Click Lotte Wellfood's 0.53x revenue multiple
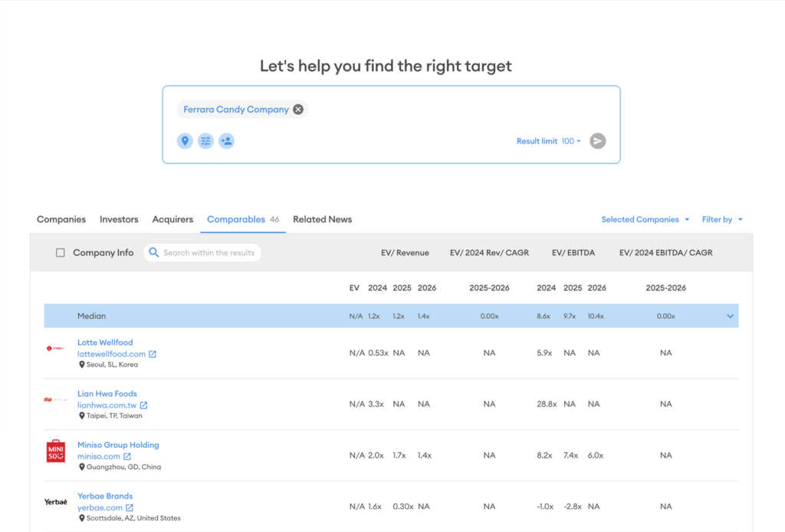 click(x=378, y=353)
